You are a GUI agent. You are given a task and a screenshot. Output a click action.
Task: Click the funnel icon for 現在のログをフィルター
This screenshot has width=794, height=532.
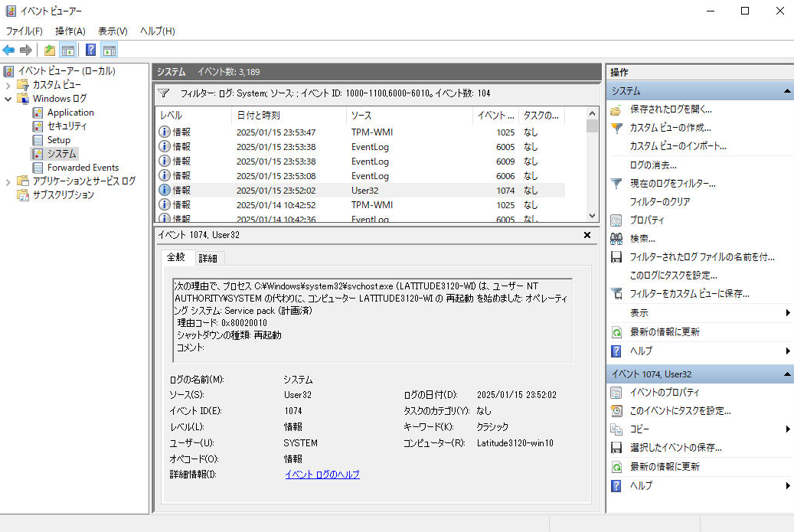point(616,184)
